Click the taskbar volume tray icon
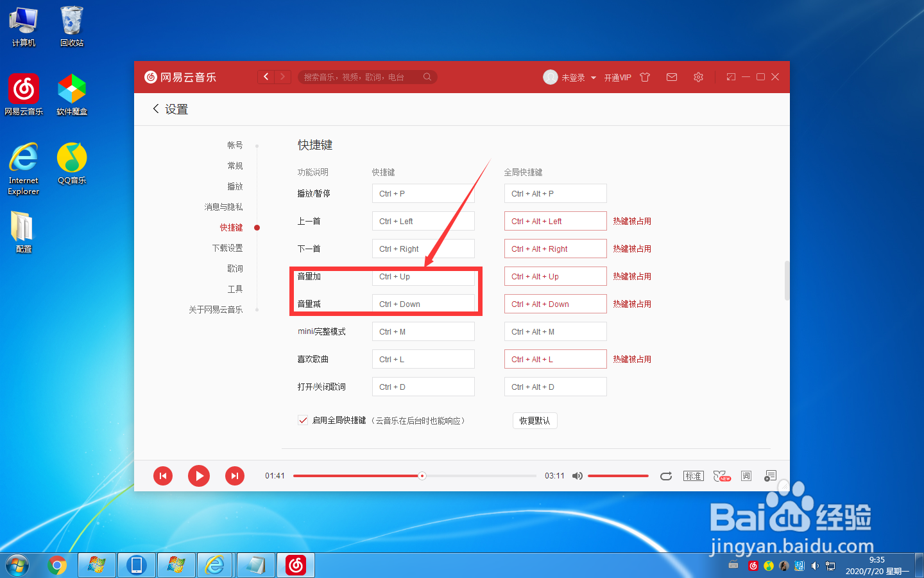 (x=815, y=566)
